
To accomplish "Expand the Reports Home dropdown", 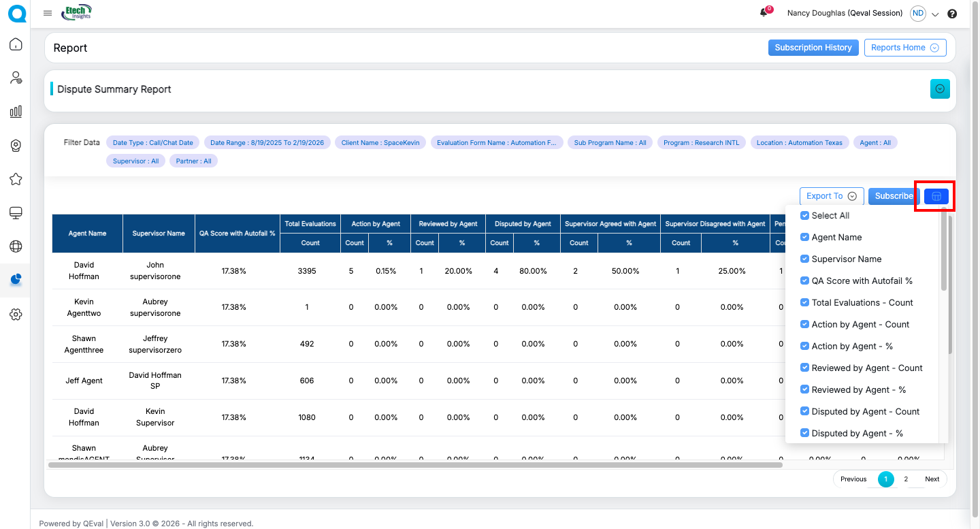I will coord(904,48).
